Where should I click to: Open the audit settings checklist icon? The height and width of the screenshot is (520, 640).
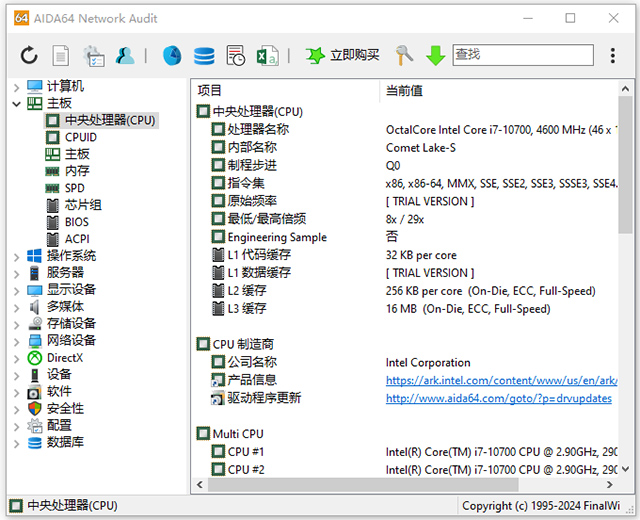coord(94,56)
